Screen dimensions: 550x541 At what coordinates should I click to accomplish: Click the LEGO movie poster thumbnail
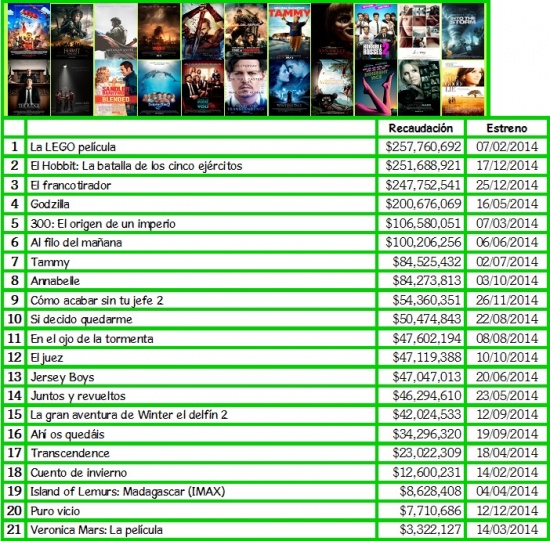[29, 31]
